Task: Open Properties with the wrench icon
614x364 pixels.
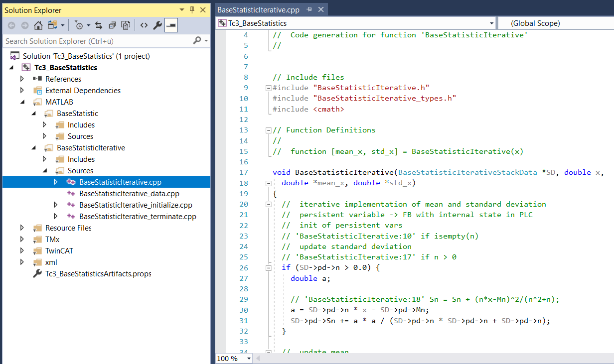Action: pyautogui.click(x=157, y=25)
